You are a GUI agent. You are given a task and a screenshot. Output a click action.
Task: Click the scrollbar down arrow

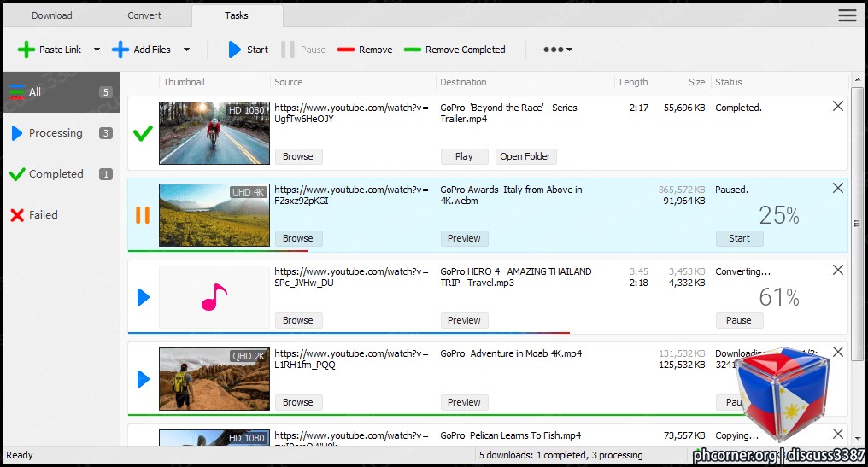[x=857, y=439]
